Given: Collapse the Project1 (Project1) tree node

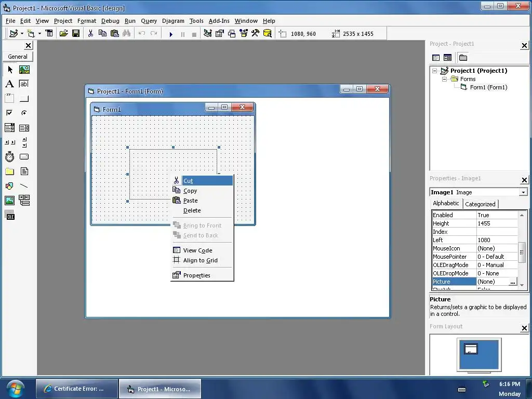Looking at the screenshot, I should point(435,71).
